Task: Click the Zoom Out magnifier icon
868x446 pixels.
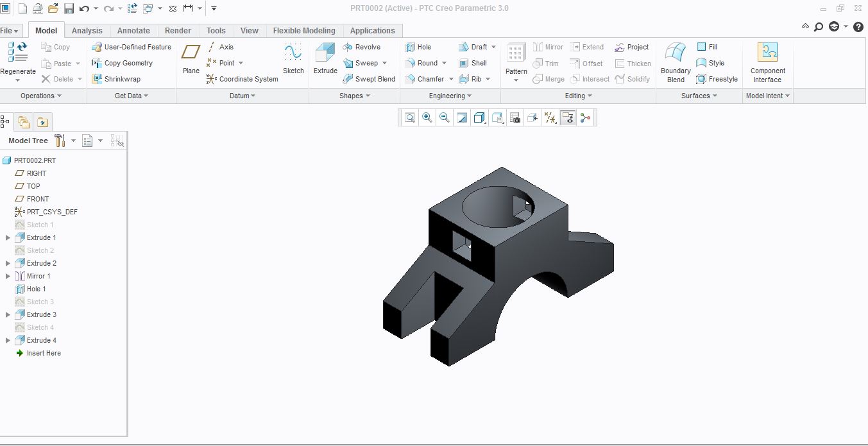Action: [444, 117]
